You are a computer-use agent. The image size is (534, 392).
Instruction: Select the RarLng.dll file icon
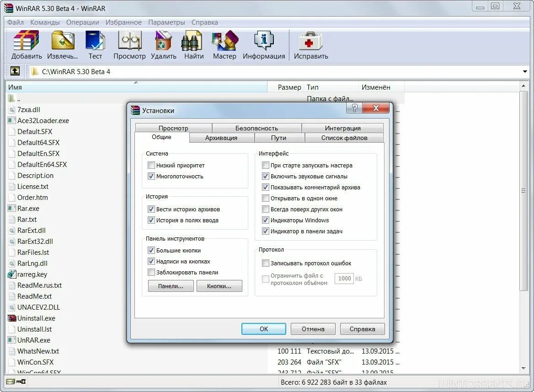click(11, 263)
